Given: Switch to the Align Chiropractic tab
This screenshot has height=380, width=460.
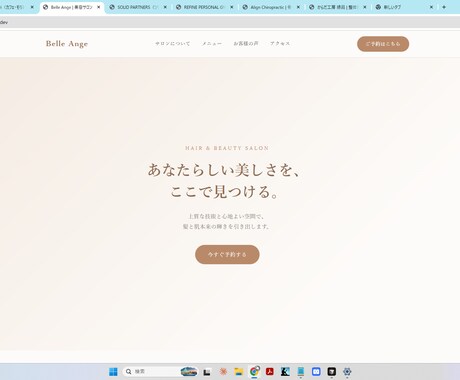Looking at the screenshot, I should tap(270, 7).
